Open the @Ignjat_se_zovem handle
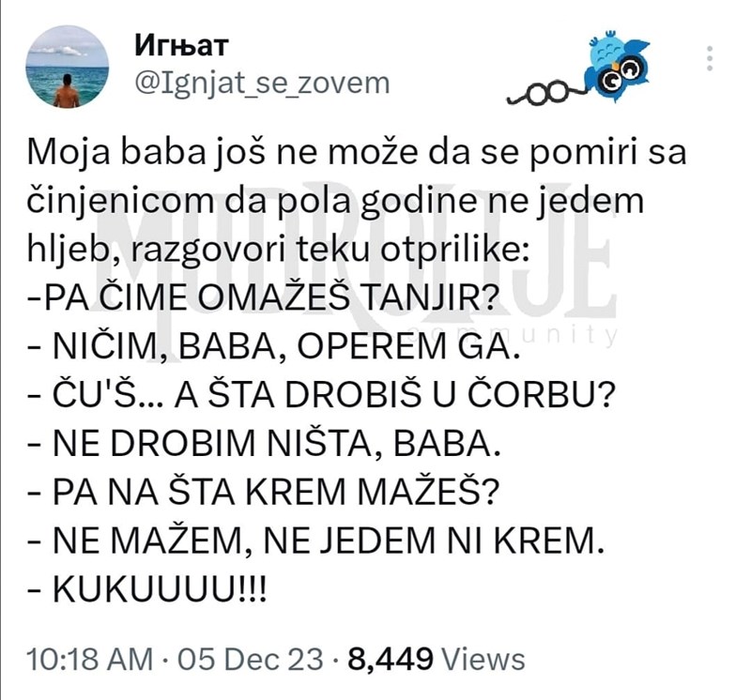Image resolution: width=751 pixels, height=700 pixels. point(263,83)
